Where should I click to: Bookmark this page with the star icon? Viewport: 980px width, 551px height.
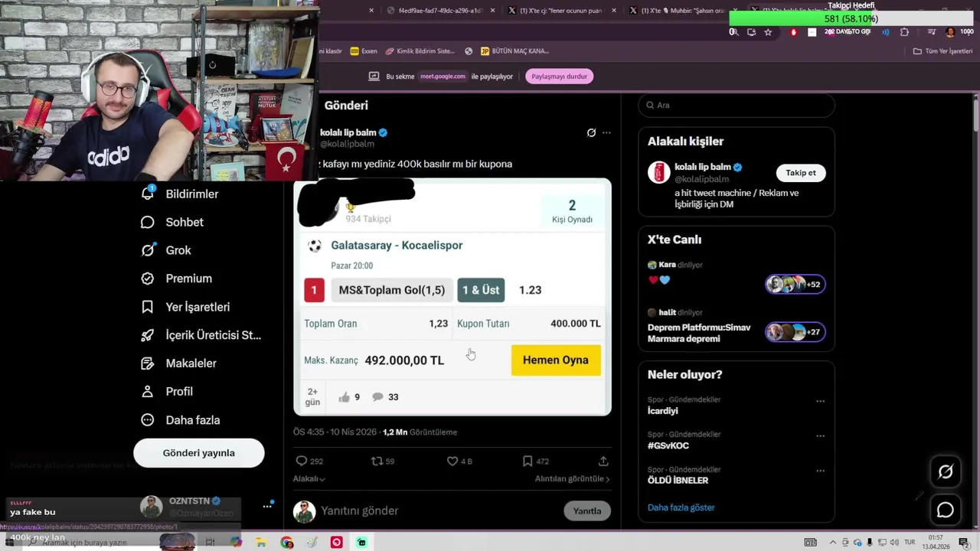pyautogui.click(x=768, y=32)
